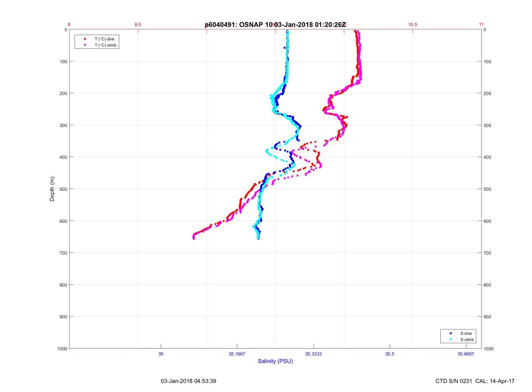Click the 35.3333 salinity tick label

pos(313,354)
